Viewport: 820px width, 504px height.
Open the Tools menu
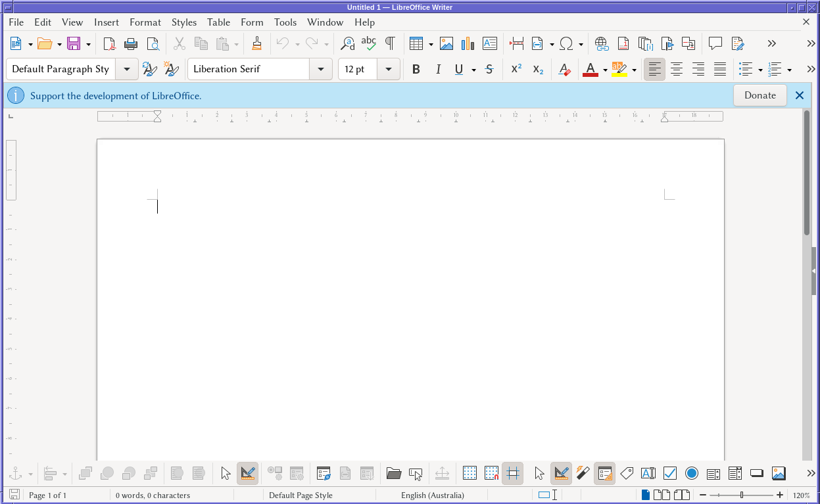coord(285,22)
